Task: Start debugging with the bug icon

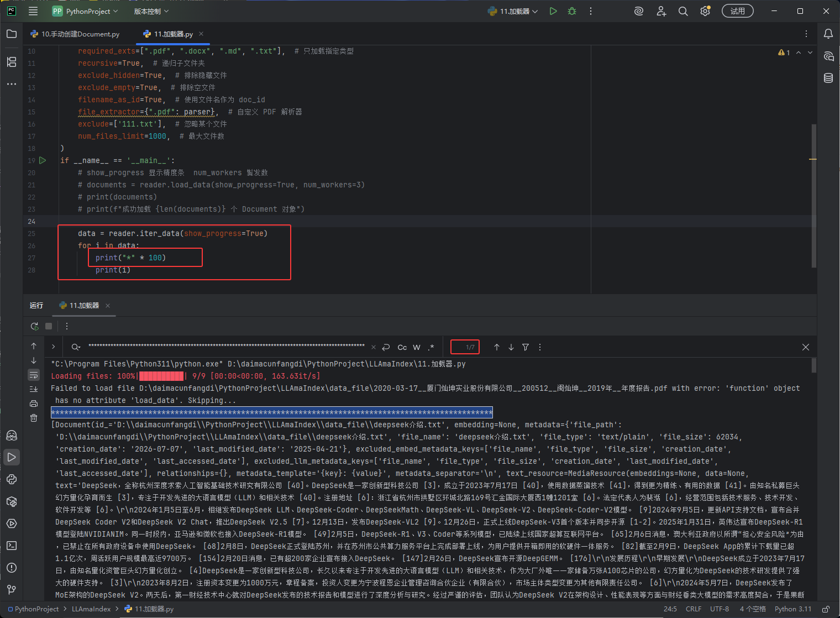Action: [572, 11]
